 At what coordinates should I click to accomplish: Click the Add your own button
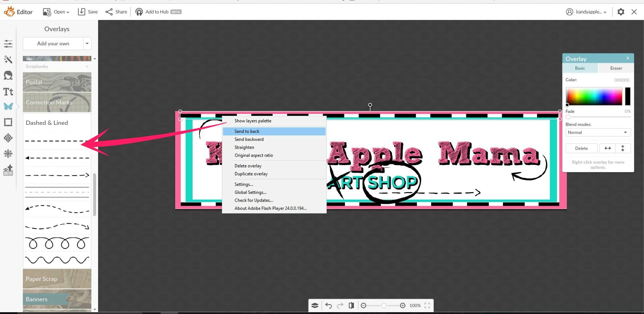click(x=53, y=44)
